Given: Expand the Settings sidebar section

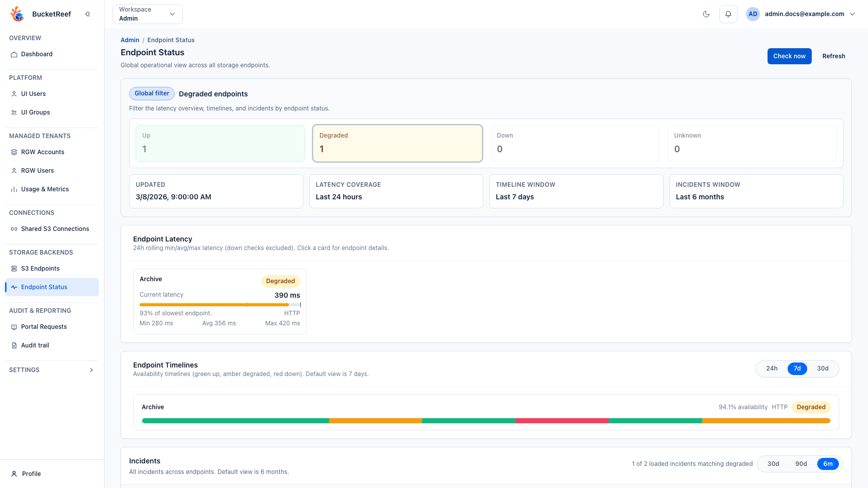Looking at the screenshot, I should 52,370.
